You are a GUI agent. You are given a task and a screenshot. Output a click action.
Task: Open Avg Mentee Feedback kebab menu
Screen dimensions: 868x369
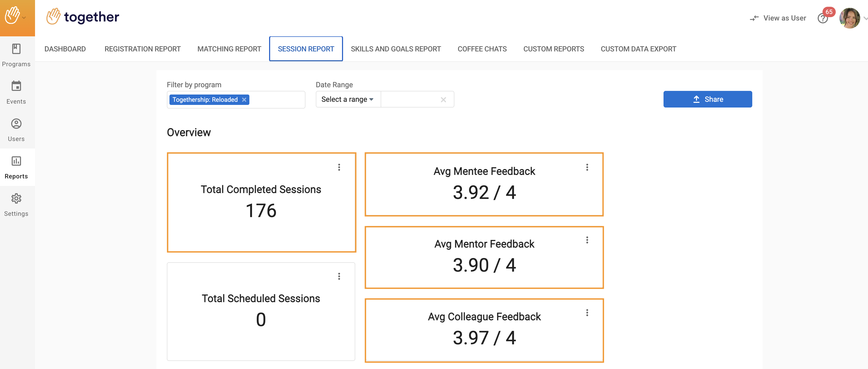[587, 167]
